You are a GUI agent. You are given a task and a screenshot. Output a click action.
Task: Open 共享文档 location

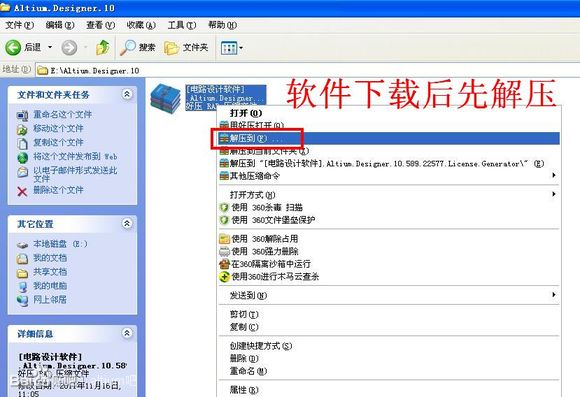point(50,272)
